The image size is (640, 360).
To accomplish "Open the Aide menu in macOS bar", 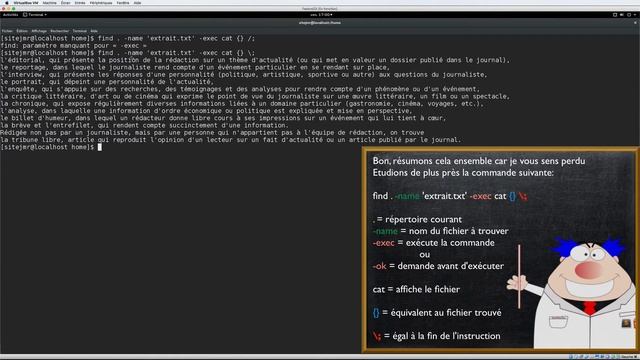I will point(137,2).
